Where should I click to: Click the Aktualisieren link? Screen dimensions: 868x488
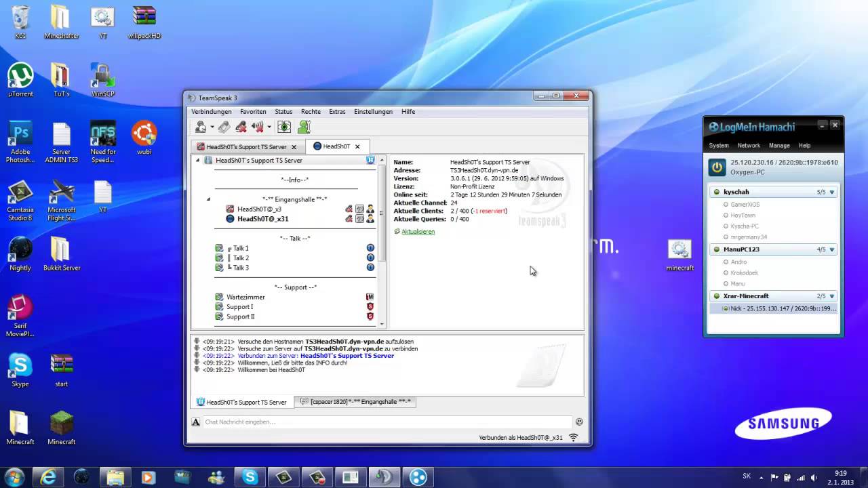coord(418,232)
